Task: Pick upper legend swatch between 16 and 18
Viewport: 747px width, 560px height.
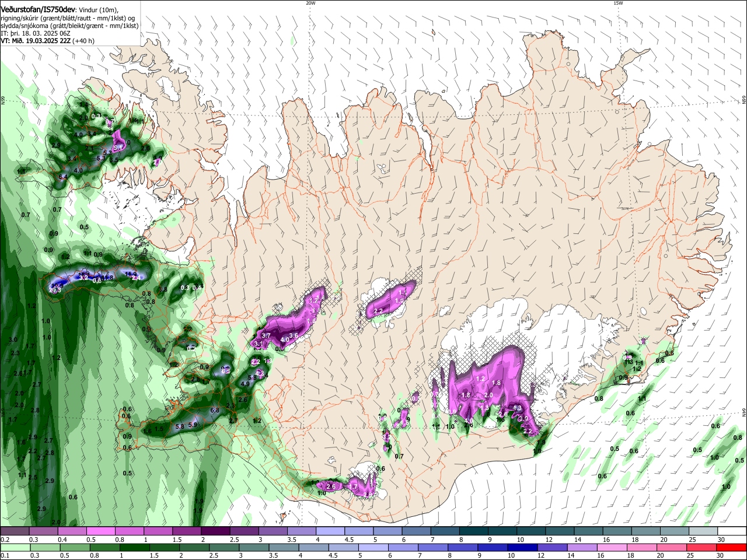Action: coord(617,531)
